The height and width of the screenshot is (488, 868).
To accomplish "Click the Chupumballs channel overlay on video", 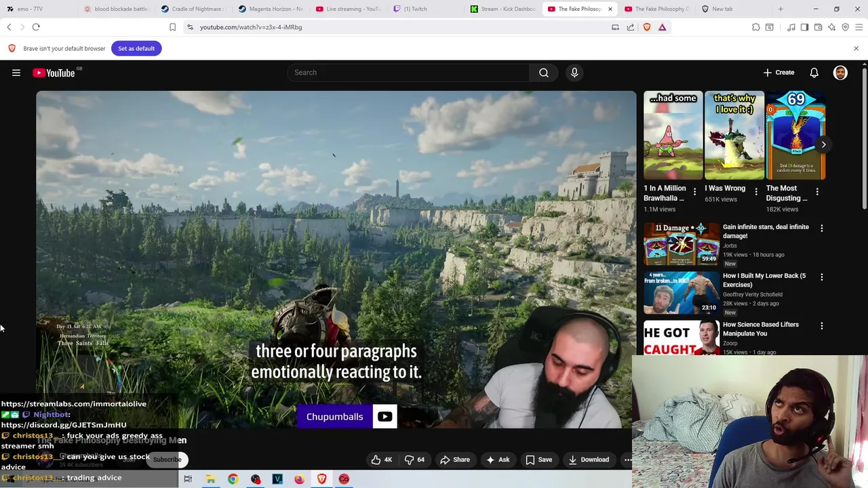I will coord(347,417).
